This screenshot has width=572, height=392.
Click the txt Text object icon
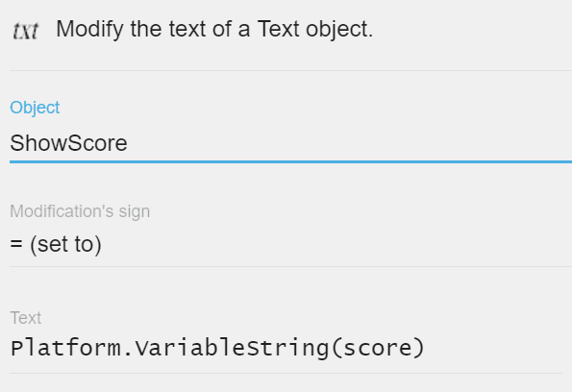point(25,31)
